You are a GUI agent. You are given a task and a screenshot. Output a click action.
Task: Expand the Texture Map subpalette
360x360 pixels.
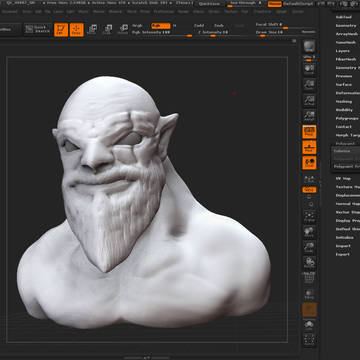(x=347, y=187)
